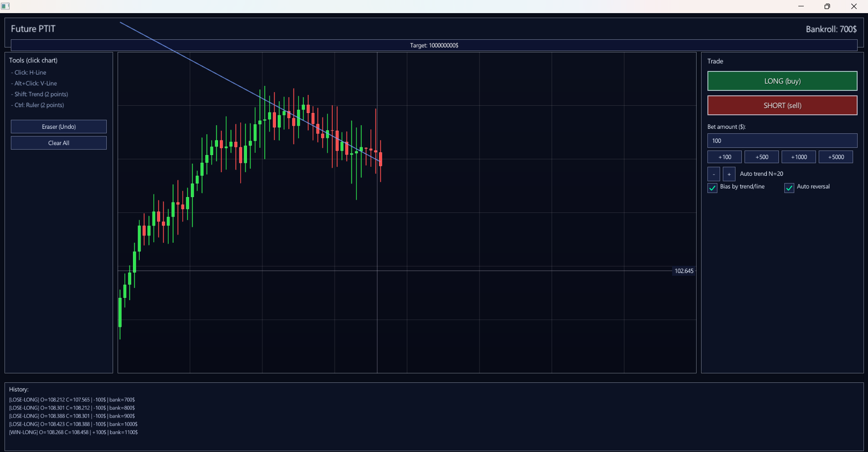
Task: Decrease Auto trend N with minus button
Action: [713, 174]
